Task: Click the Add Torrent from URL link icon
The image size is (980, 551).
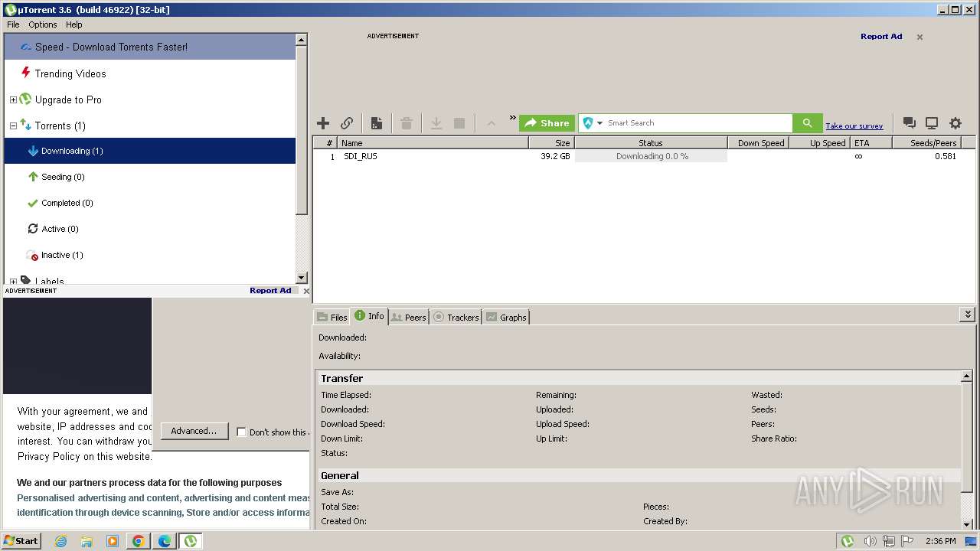Action: click(x=347, y=123)
